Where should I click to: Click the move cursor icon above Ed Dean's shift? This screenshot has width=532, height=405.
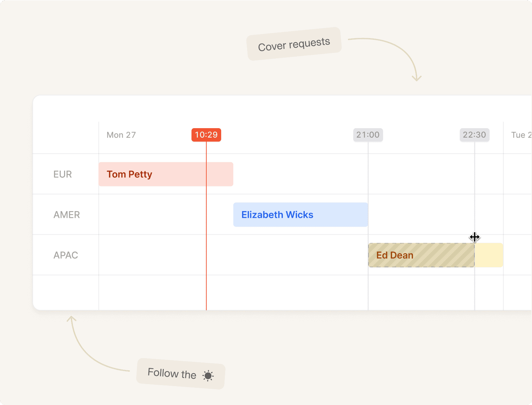click(x=474, y=237)
